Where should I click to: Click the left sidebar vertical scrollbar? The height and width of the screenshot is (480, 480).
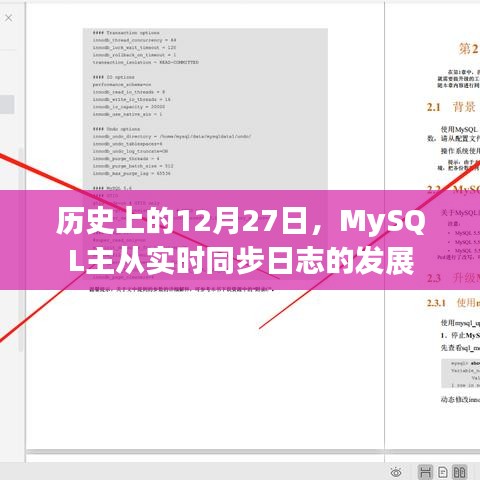[21, 250]
